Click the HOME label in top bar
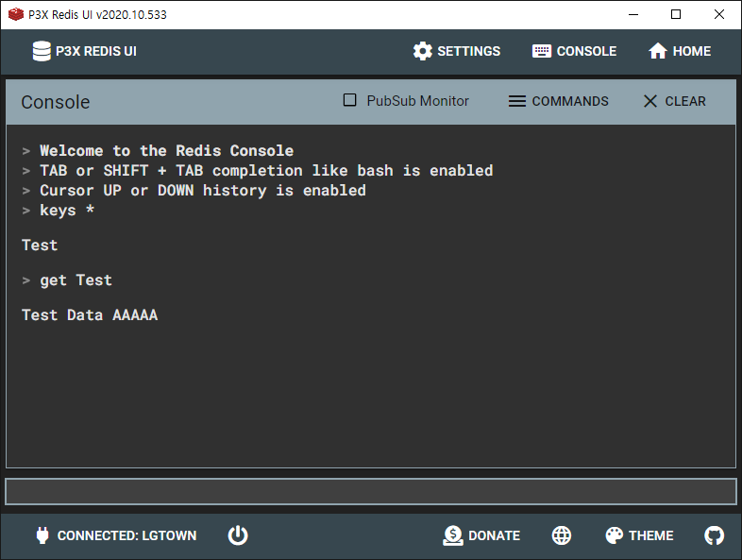 point(692,51)
